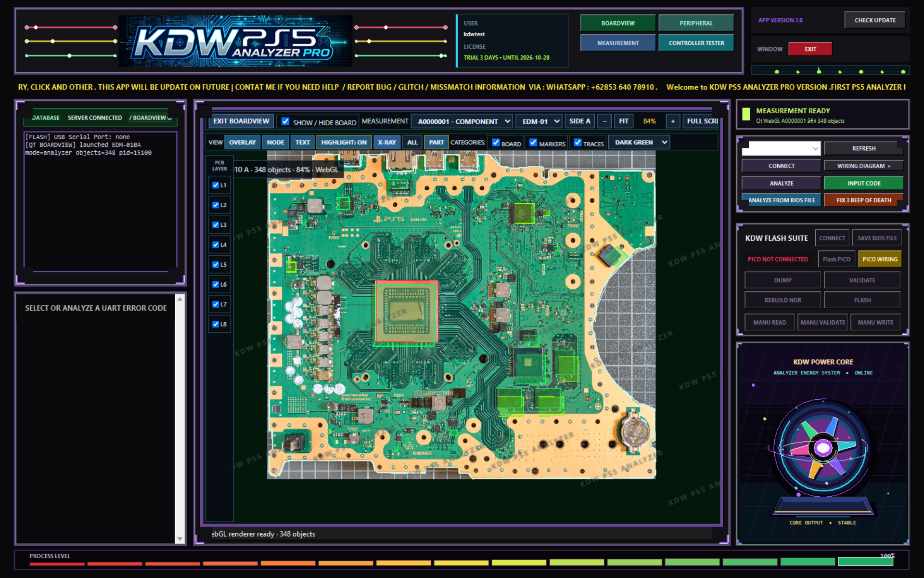The height and width of the screenshot is (578, 924).
Task: Open the EDM-01 board dropdown
Action: click(x=539, y=121)
